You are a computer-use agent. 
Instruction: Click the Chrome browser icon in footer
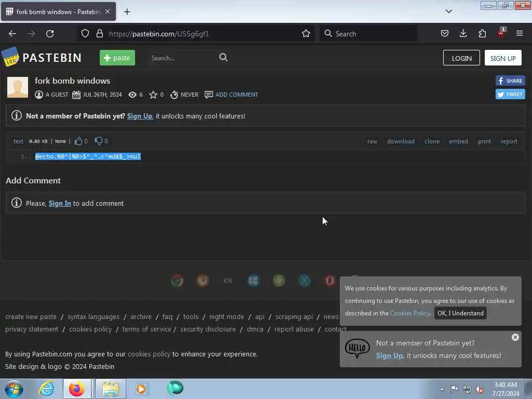click(177, 281)
